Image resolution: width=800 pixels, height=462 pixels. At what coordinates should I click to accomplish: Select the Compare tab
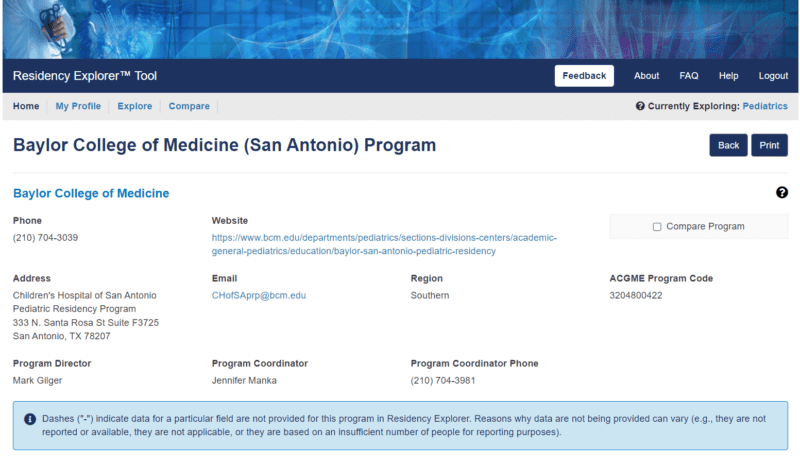tap(189, 106)
